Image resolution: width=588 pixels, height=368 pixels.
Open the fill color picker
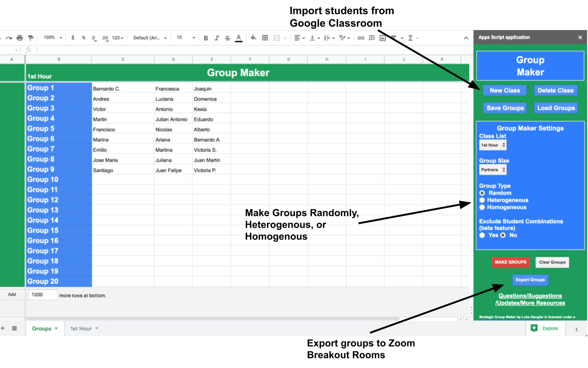(253, 38)
